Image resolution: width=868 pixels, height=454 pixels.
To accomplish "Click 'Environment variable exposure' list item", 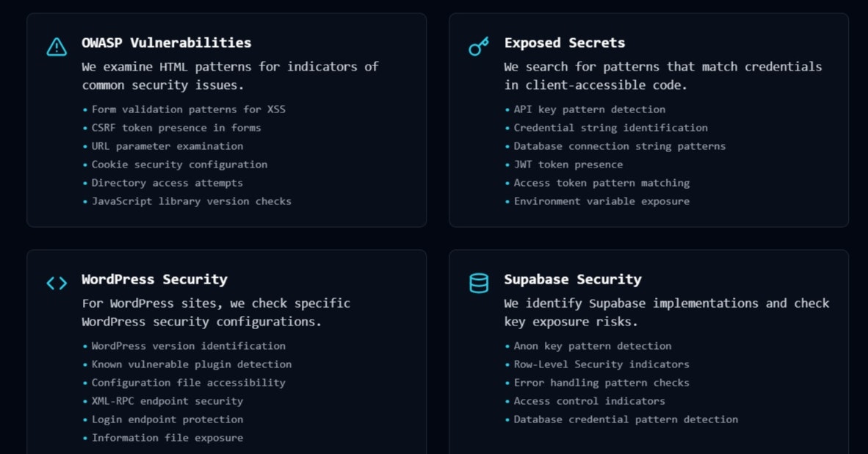I will (x=601, y=201).
